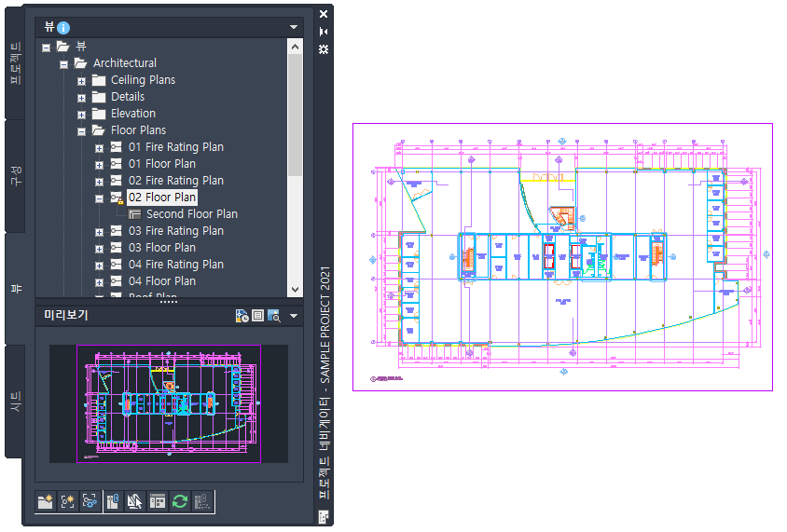Click the Details label in the tree

[128, 97]
